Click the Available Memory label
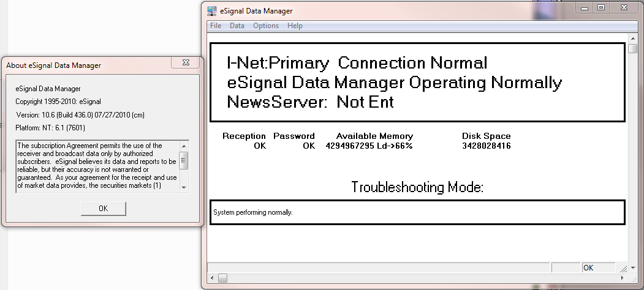This screenshot has height=290, width=644. [374, 136]
